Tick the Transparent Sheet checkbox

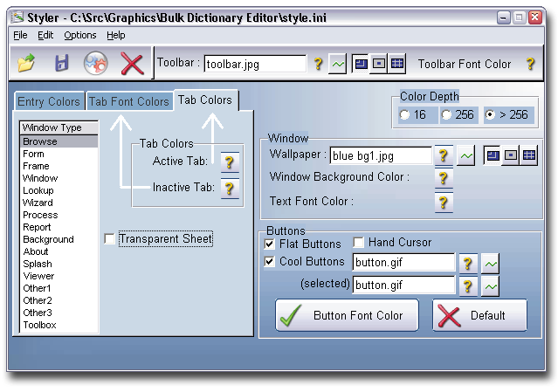108,239
